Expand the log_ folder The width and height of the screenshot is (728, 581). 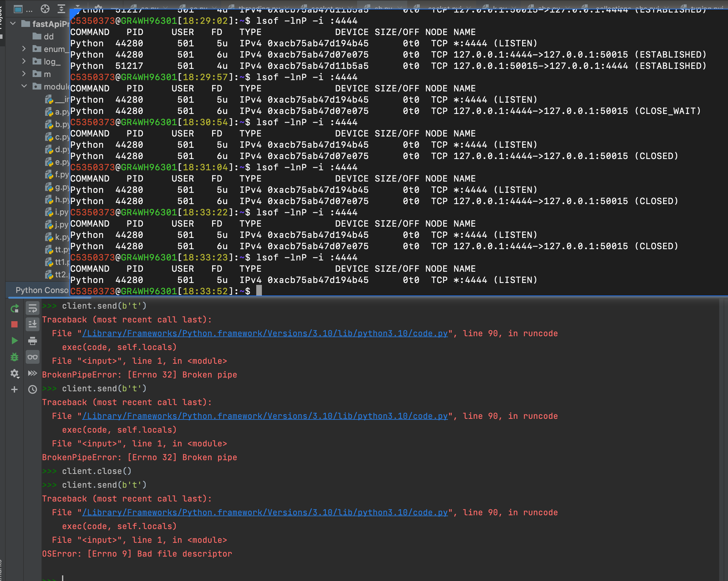[24, 61]
